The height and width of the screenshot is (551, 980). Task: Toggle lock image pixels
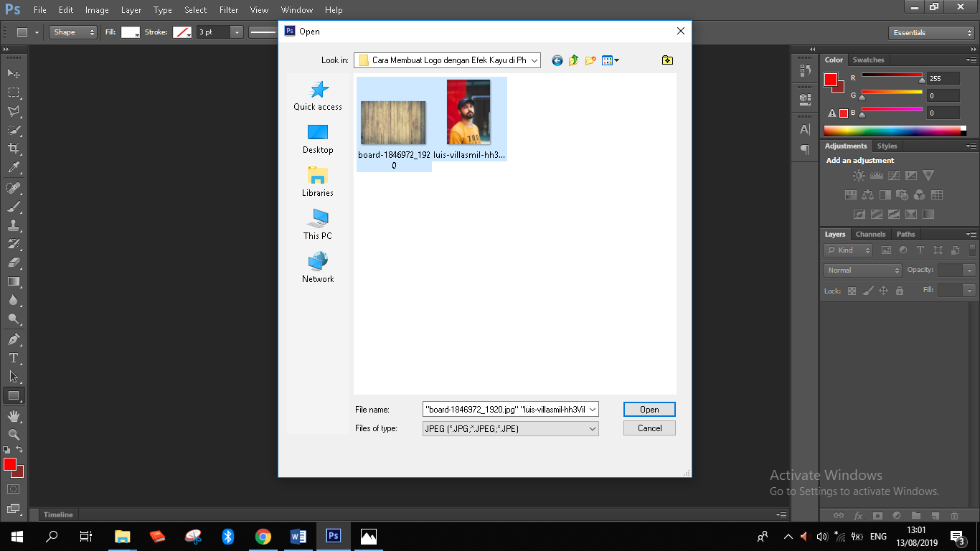[868, 291]
